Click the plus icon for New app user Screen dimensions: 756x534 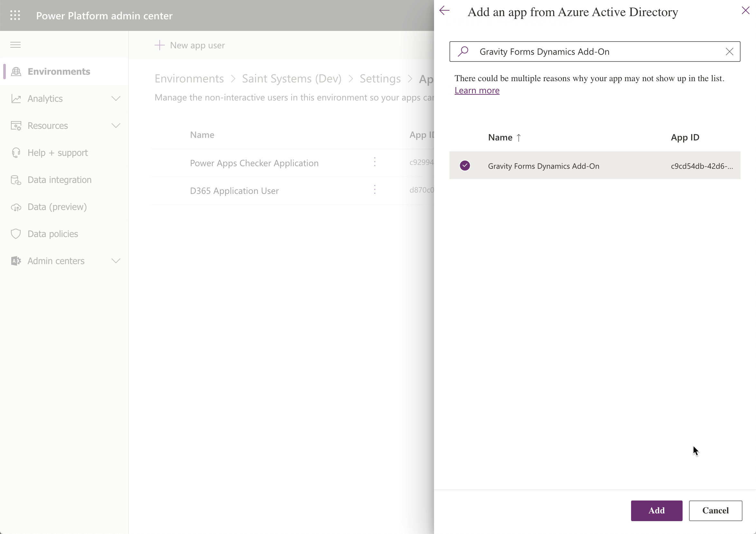pos(160,45)
